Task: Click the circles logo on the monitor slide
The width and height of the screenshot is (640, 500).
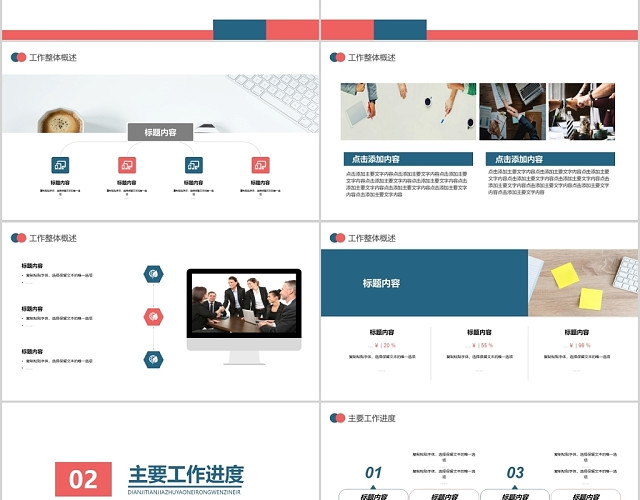Action: (x=18, y=238)
